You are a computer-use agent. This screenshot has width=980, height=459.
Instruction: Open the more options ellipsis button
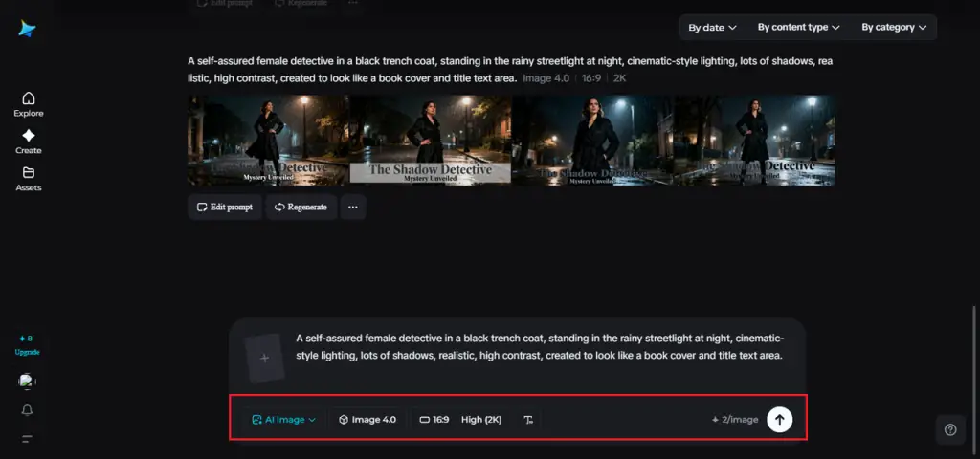pyautogui.click(x=353, y=208)
